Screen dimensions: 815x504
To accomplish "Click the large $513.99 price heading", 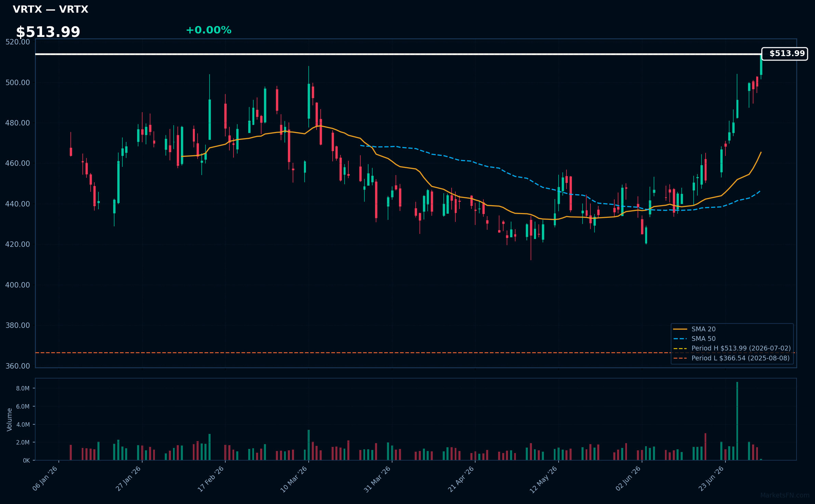I will click(x=48, y=32).
